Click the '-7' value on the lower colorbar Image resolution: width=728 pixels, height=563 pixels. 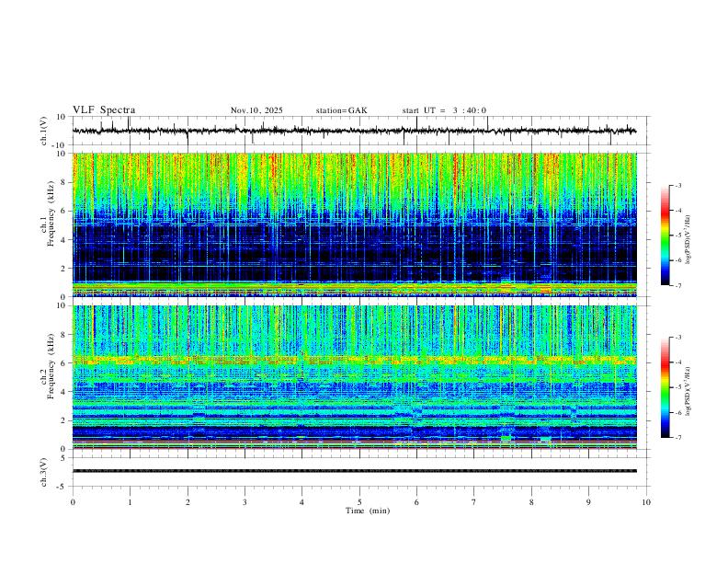677,438
